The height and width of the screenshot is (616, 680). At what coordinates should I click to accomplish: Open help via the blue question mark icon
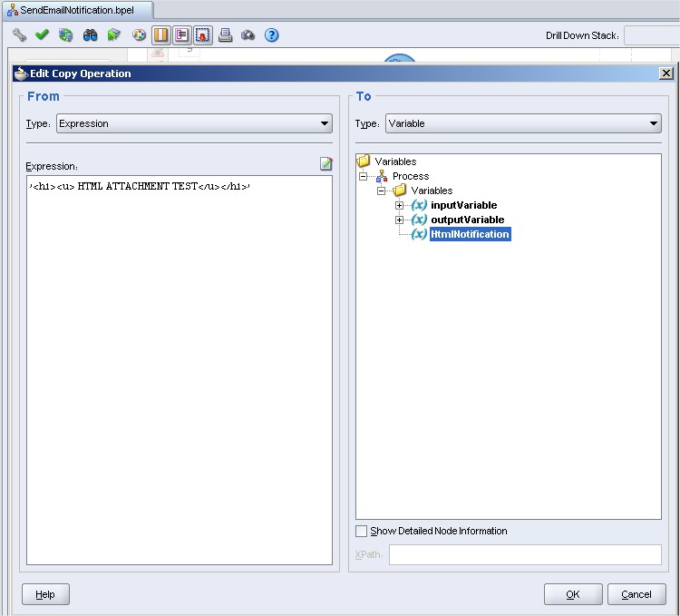271,35
